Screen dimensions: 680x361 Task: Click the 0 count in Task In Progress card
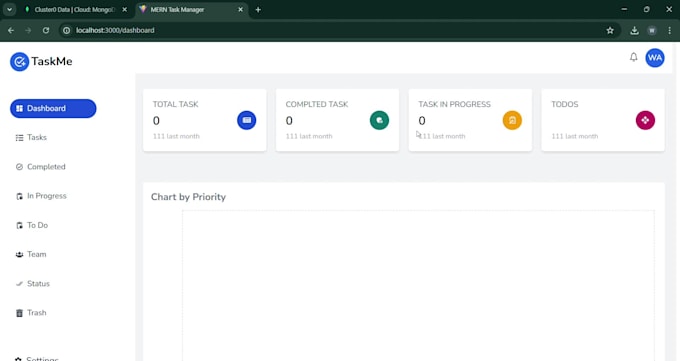click(422, 121)
